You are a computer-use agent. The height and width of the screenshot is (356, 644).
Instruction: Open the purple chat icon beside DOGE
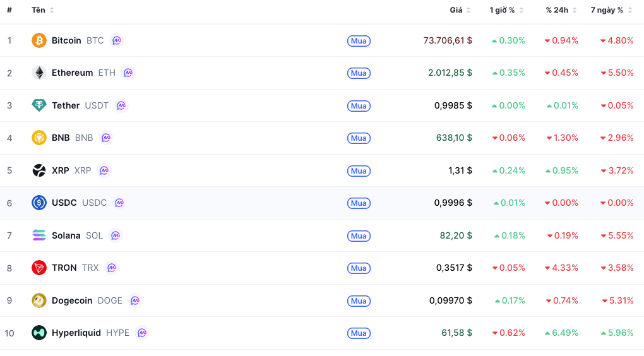click(x=135, y=300)
